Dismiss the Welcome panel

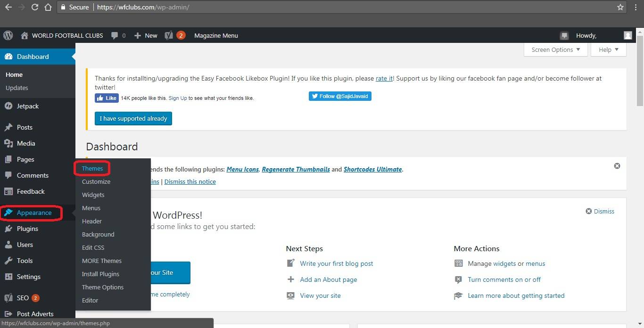click(600, 211)
